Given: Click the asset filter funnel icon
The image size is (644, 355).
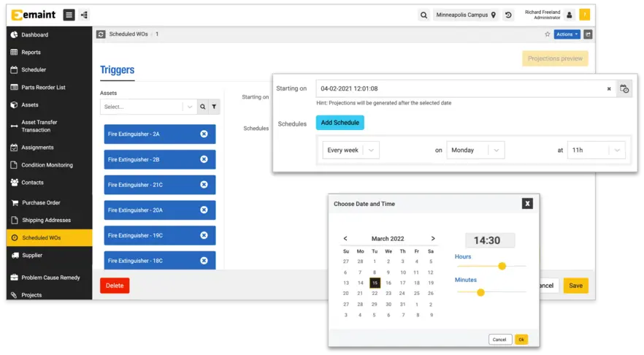Looking at the screenshot, I should pos(214,107).
